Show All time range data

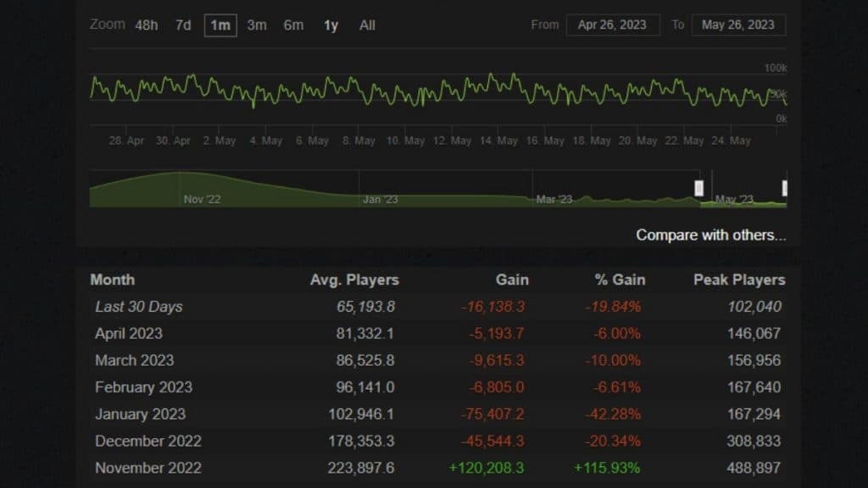pos(367,25)
